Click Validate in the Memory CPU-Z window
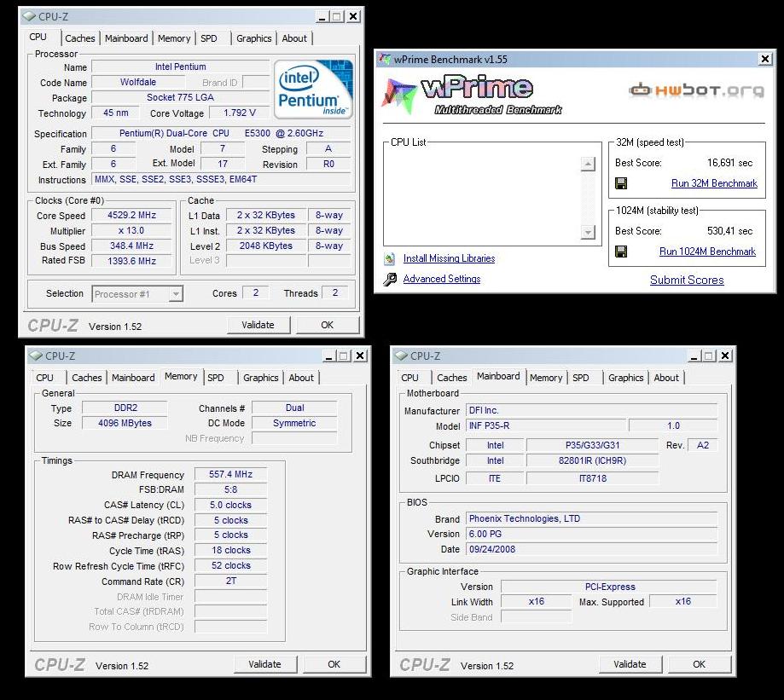This screenshot has height=700, width=784. (265, 664)
